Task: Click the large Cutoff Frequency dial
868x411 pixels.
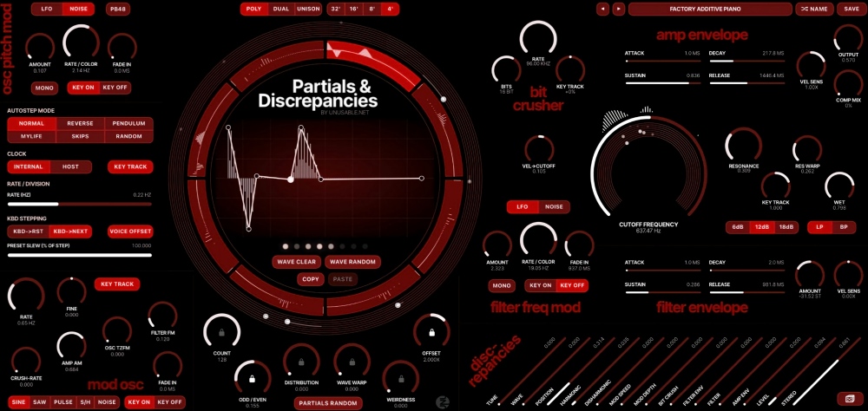Action: [648, 167]
